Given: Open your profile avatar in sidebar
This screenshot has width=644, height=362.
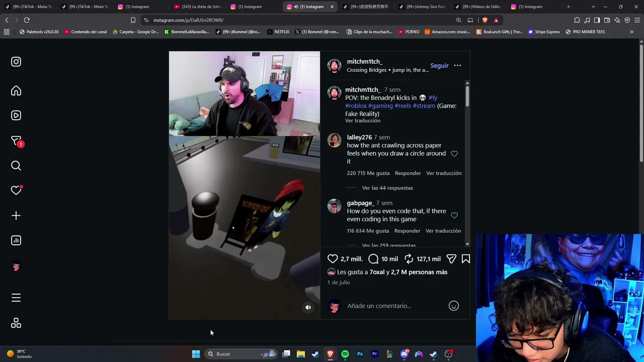Looking at the screenshot, I should [16, 266].
